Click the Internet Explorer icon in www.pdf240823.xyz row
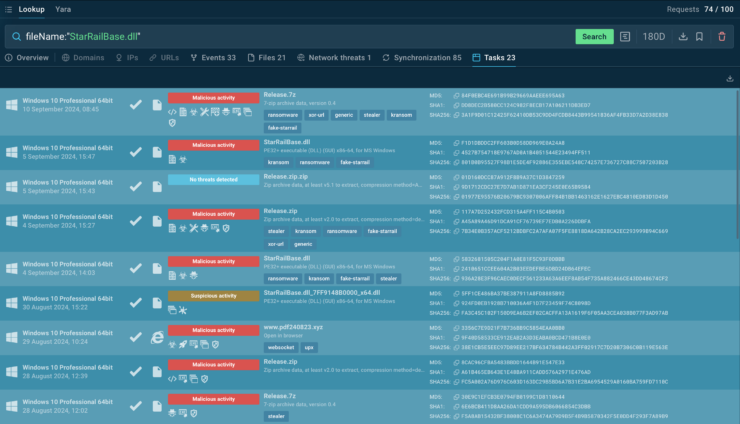The height and width of the screenshot is (424, 740). 157,338
